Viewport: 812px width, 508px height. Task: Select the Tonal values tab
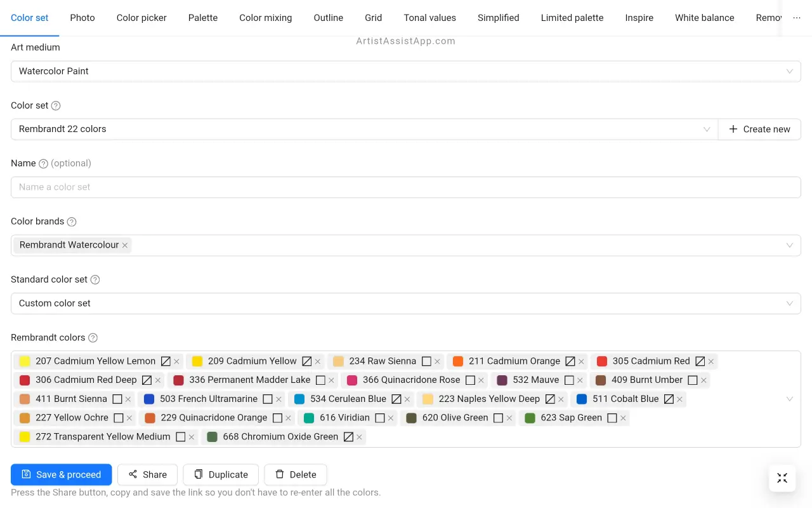pyautogui.click(x=430, y=18)
